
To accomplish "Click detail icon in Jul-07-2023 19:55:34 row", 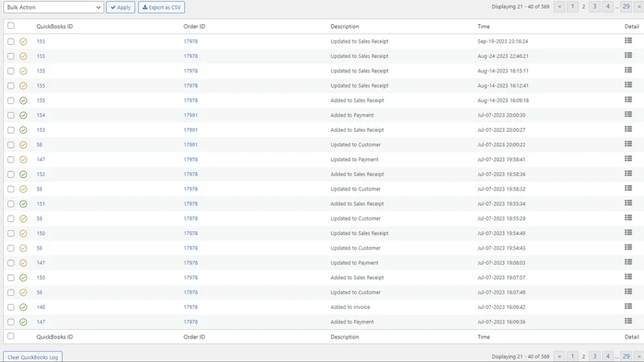I will click(628, 203).
